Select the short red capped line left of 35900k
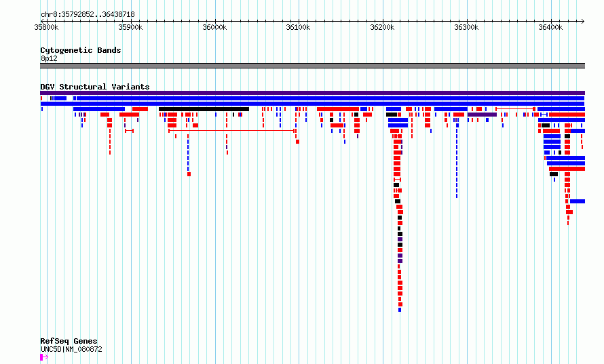The width and height of the screenshot is (604, 364). (x=129, y=131)
